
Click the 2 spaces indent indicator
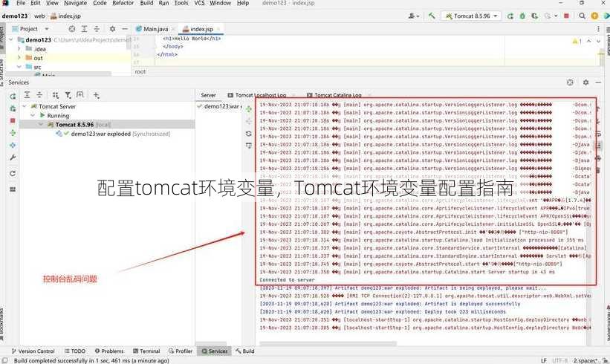[585, 360]
